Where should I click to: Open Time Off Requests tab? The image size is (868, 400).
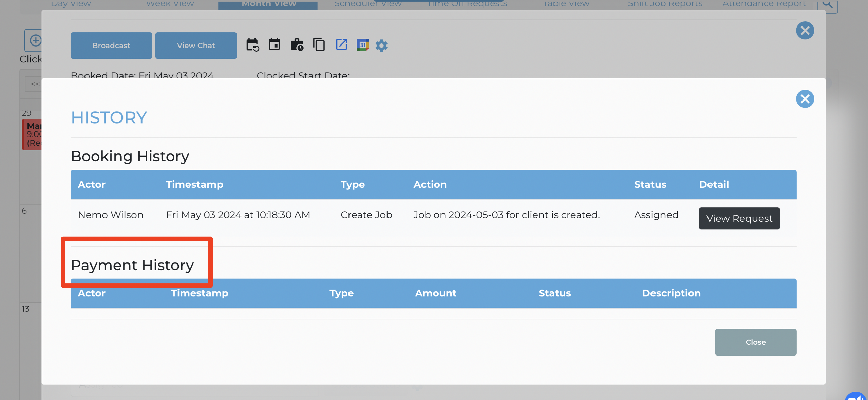467,4
